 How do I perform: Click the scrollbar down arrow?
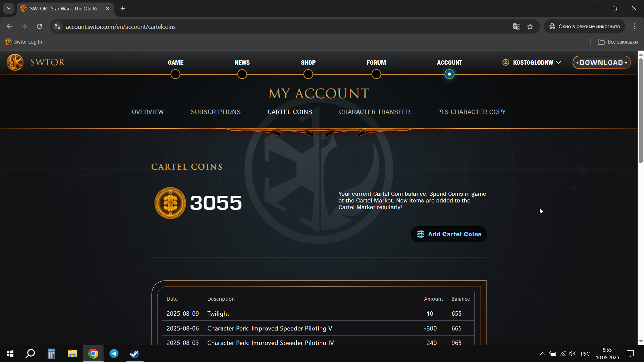click(641, 342)
